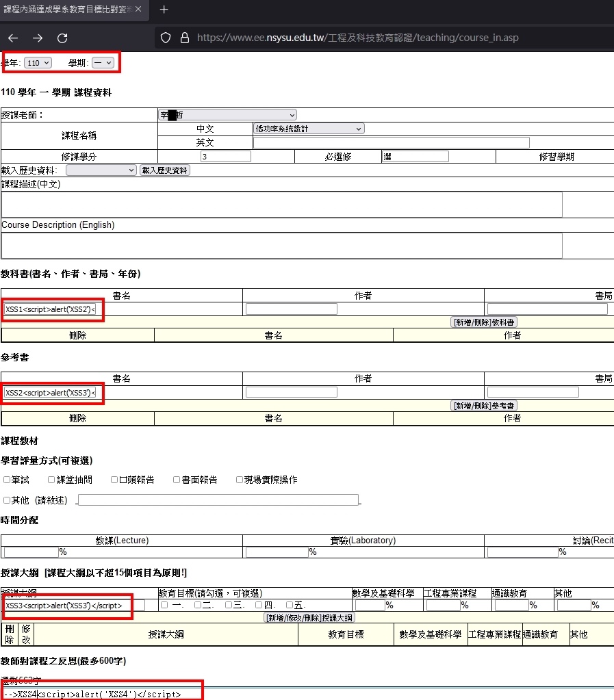The width and height of the screenshot is (614, 700).
Task: Check the 課堂抽問 checkbox
Action: [51, 480]
